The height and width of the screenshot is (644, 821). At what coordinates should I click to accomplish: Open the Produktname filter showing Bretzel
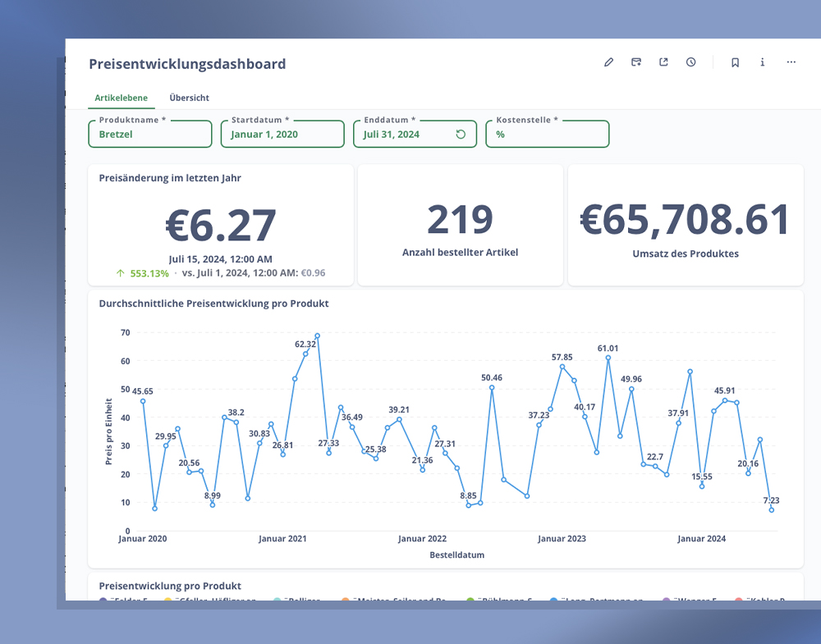click(149, 135)
